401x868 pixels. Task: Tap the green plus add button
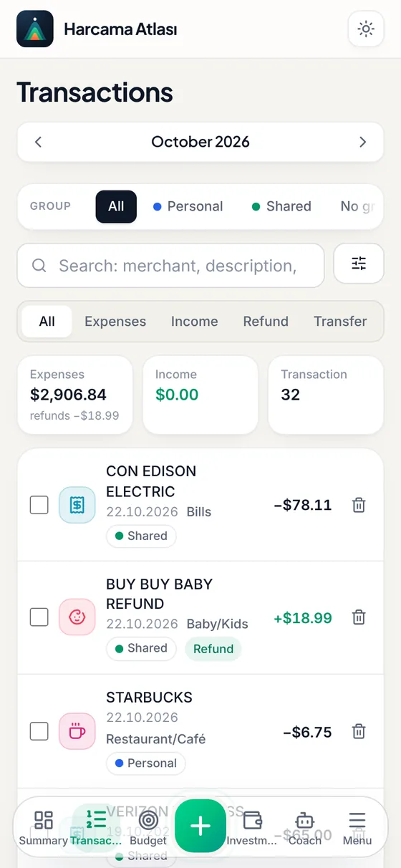[x=200, y=826]
